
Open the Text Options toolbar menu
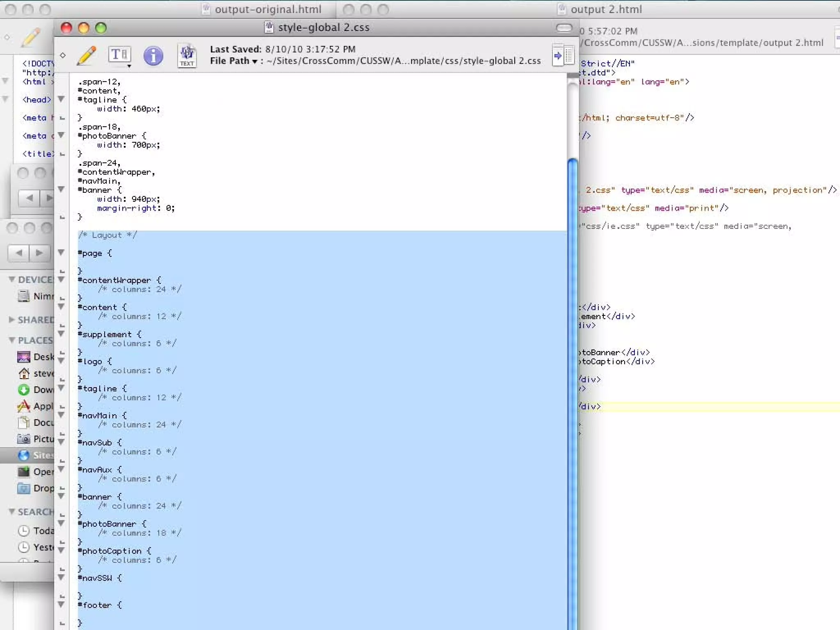tap(119, 55)
